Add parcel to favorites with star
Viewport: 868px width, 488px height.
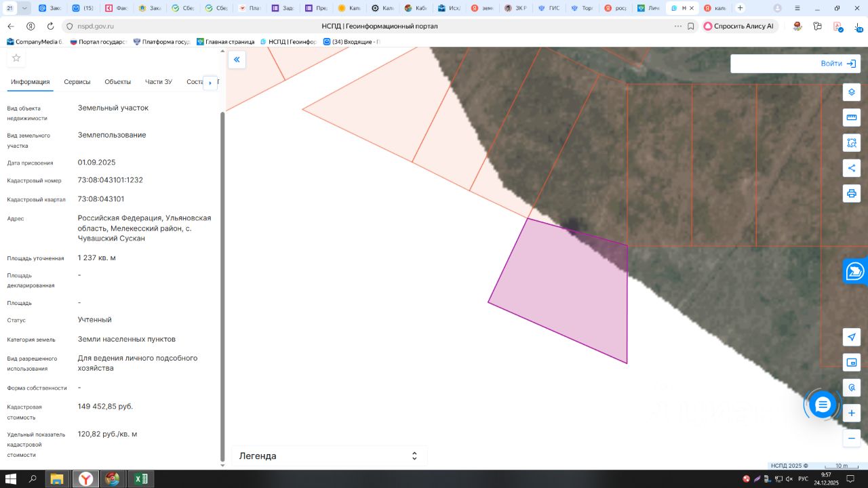tap(16, 58)
